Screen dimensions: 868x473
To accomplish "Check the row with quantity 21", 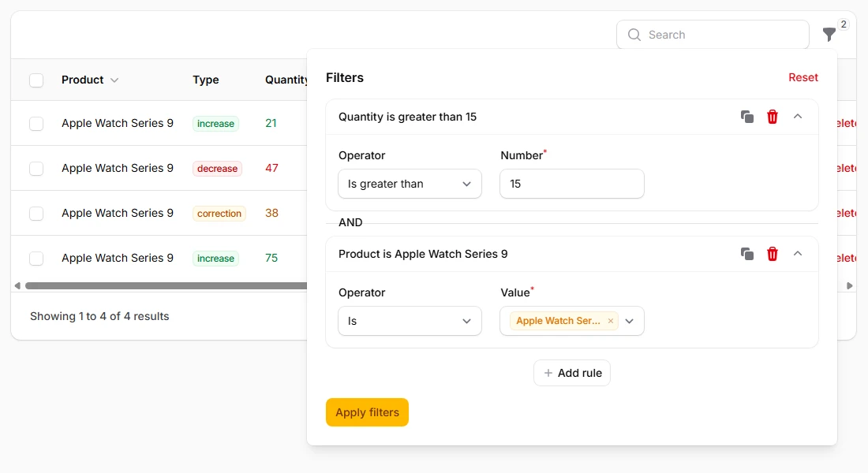I will point(36,123).
